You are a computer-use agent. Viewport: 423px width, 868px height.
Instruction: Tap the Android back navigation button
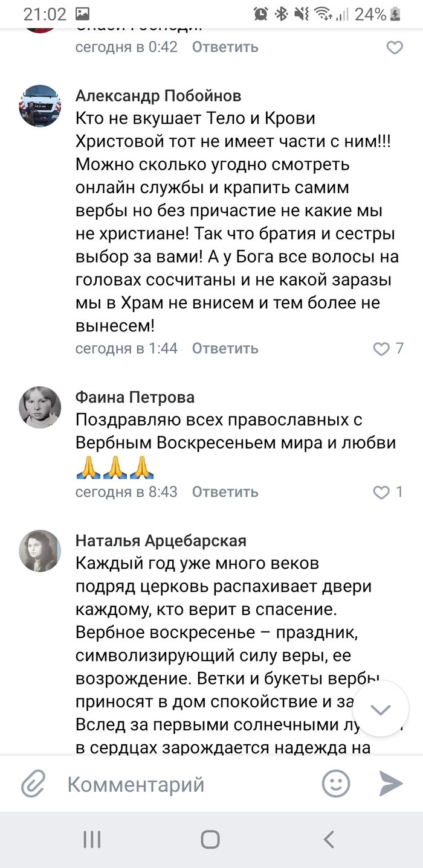pos(329,839)
